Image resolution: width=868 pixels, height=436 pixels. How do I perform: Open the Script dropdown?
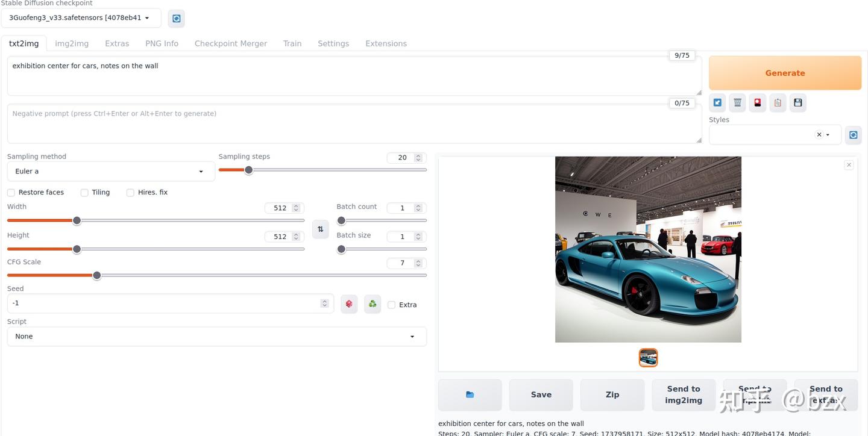click(217, 337)
